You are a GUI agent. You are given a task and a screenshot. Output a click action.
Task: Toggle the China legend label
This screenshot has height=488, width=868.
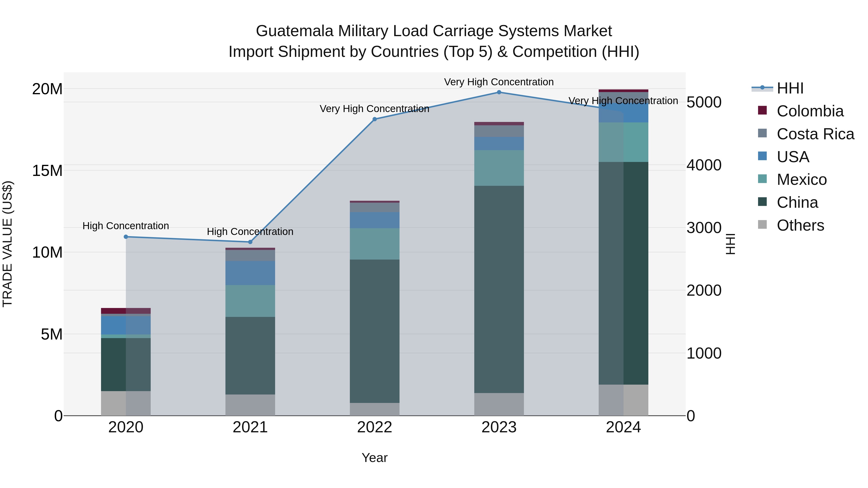tap(797, 202)
